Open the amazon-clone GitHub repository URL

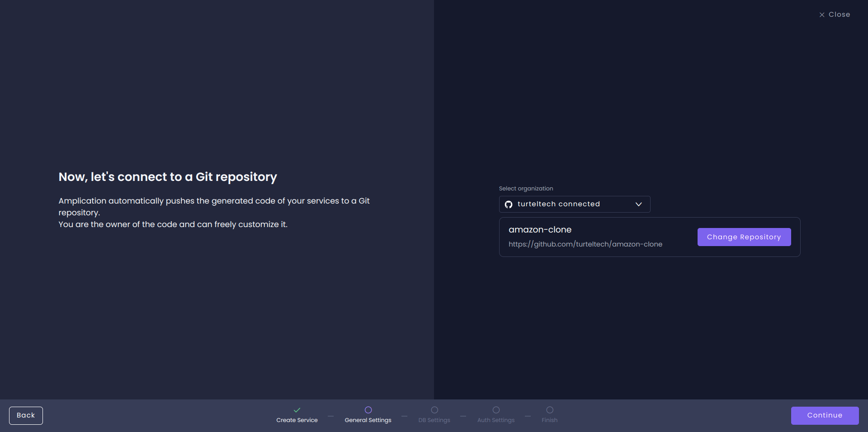585,244
